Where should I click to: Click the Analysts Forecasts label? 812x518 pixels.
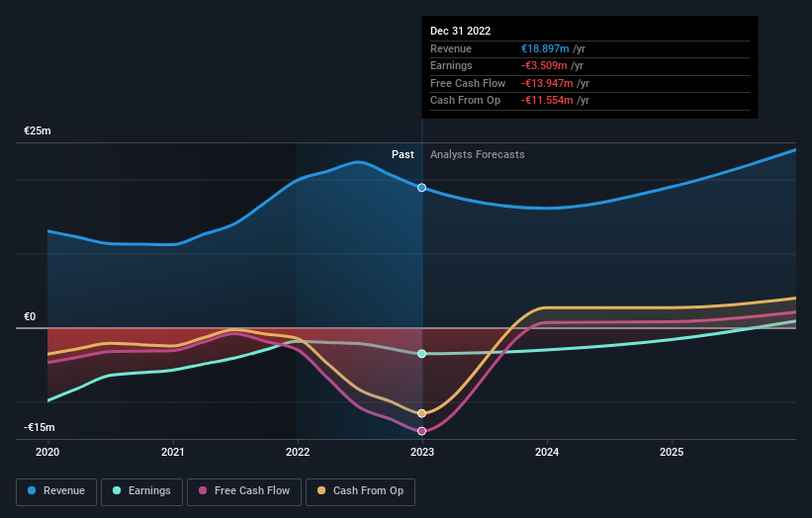pos(478,154)
